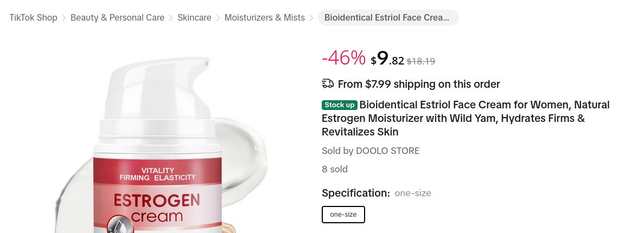Click the Bioidentical Estriol Face Cream breadcrumb pill
The height and width of the screenshot is (233, 644).
pyautogui.click(x=388, y=18)
